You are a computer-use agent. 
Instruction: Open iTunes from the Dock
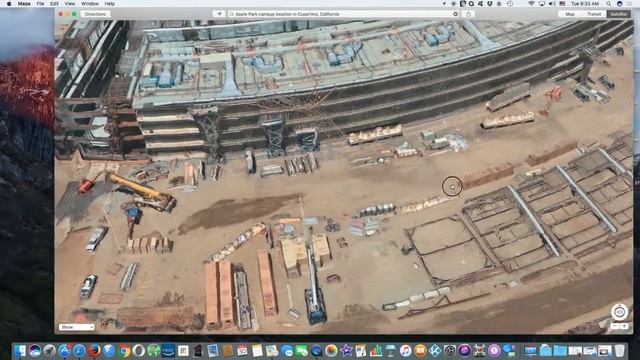405,350
